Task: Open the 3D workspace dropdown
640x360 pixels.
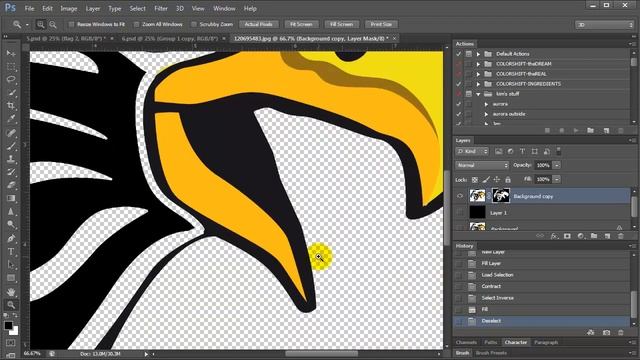Action: point(604,25)
